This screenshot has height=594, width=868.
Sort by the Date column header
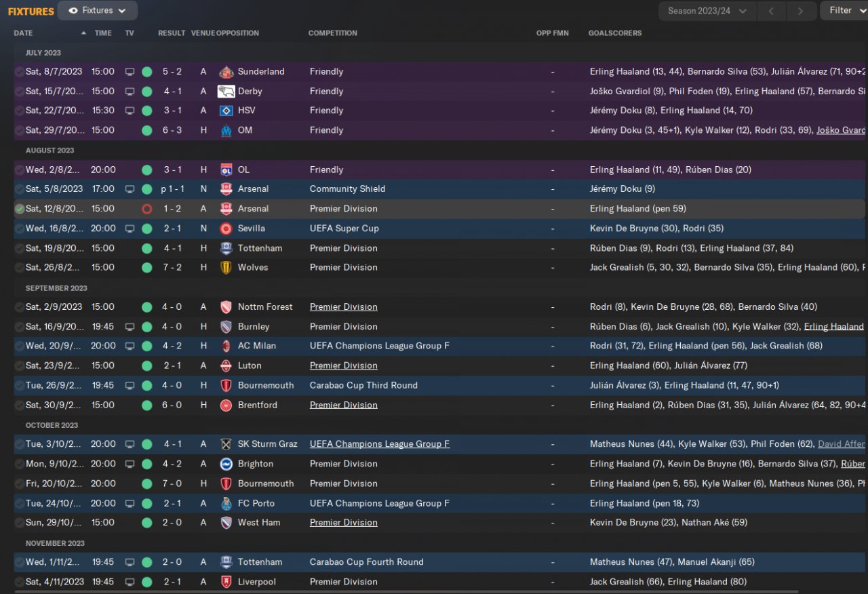[23, 33]
